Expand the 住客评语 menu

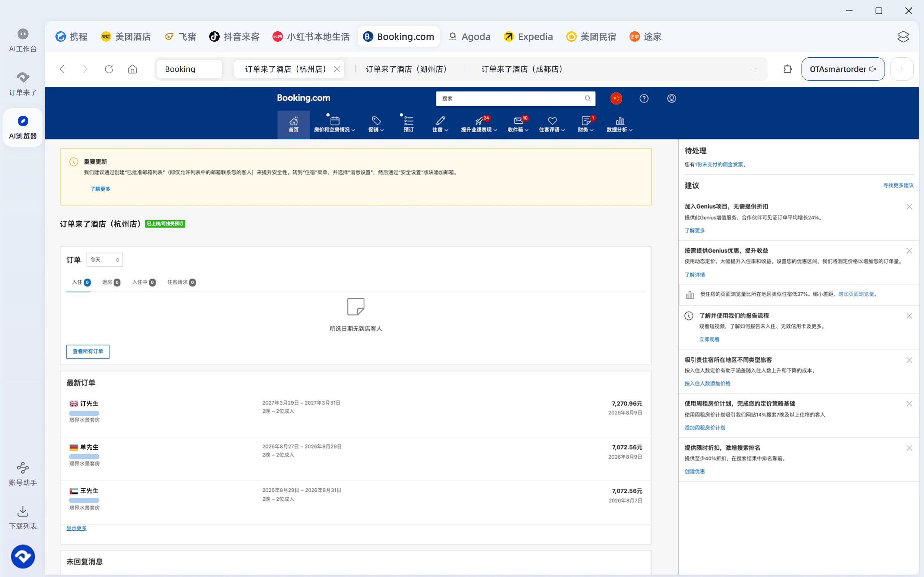552,124
